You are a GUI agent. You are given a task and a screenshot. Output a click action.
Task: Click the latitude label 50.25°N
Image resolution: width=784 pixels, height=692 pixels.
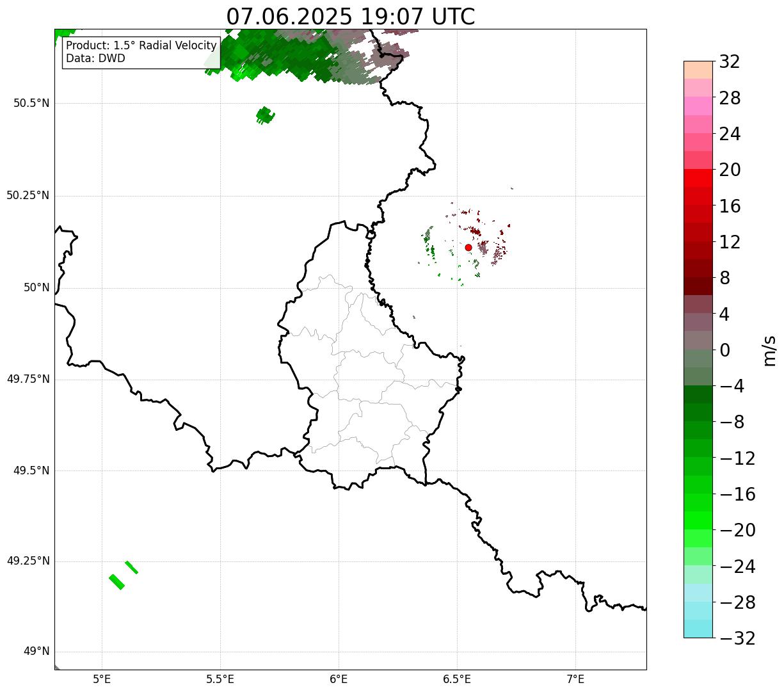[x=28, y=195]
